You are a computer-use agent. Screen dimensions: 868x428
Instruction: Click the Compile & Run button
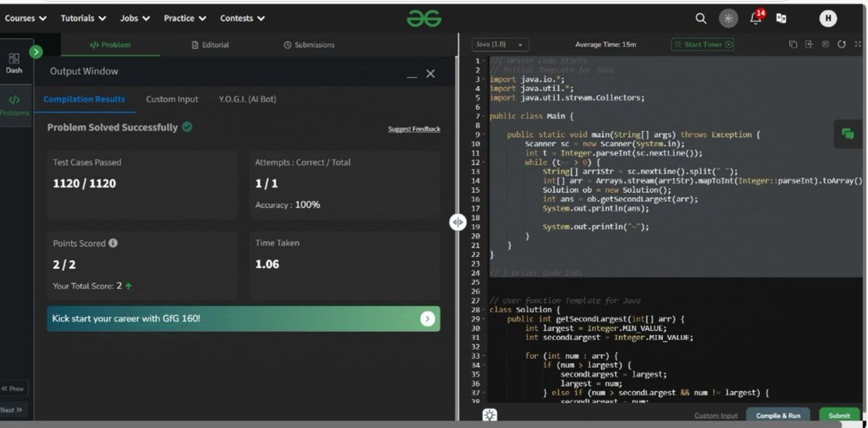point(778,416)
